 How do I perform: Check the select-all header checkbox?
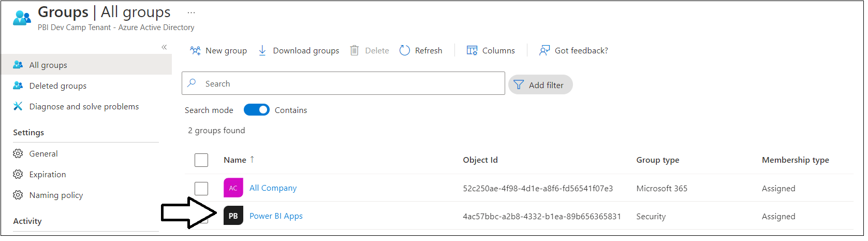click(x=201, y=160)
